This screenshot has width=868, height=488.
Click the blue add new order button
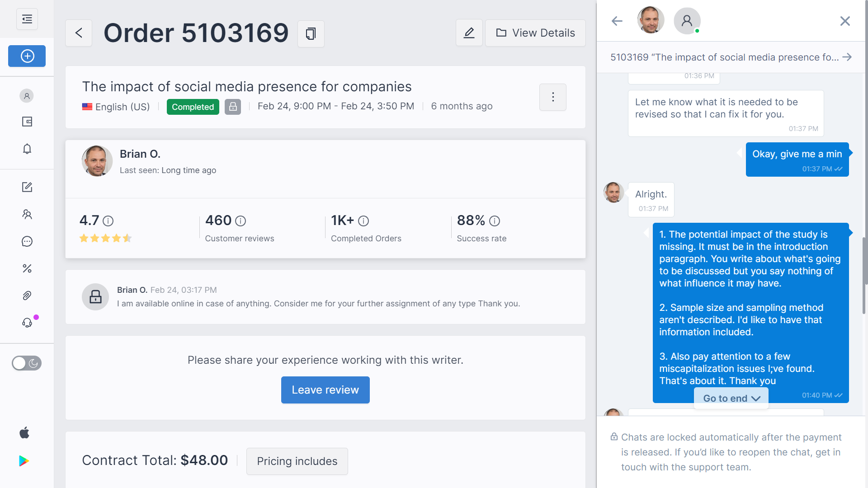point(27,56)
